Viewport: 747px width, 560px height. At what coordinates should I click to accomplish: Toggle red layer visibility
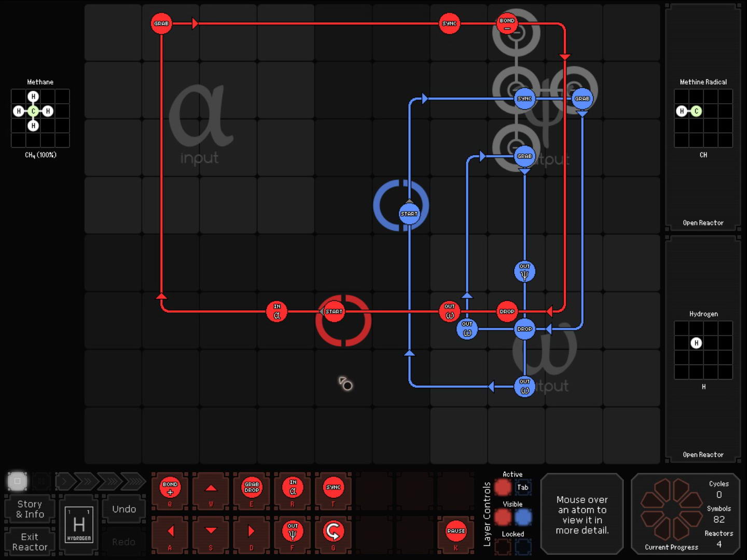[x=503, y=517]
